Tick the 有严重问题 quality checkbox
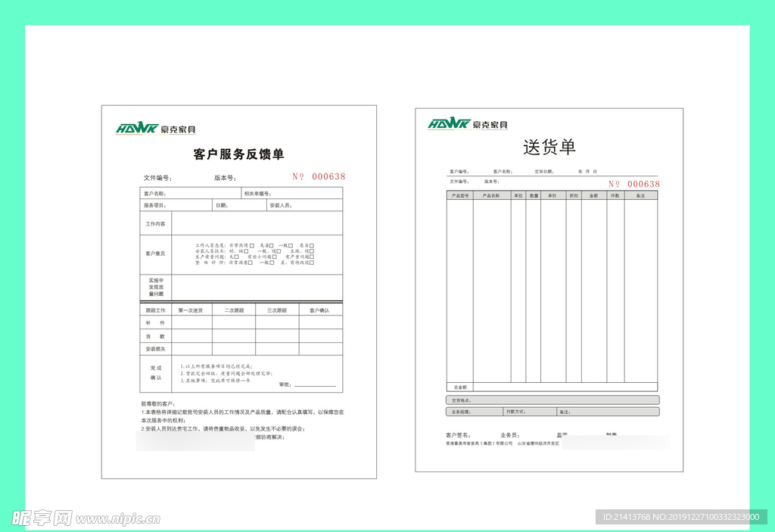775x532 pixels. [312, 257]
